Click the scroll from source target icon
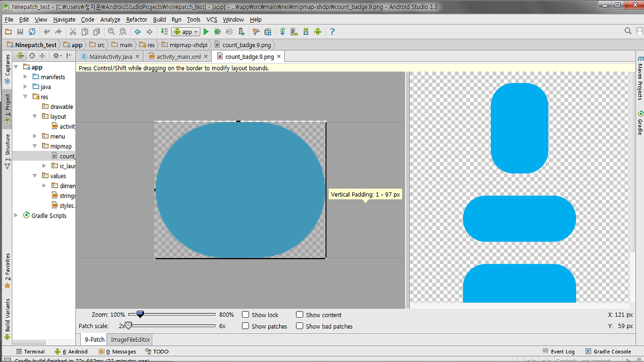 click(32, 56)
